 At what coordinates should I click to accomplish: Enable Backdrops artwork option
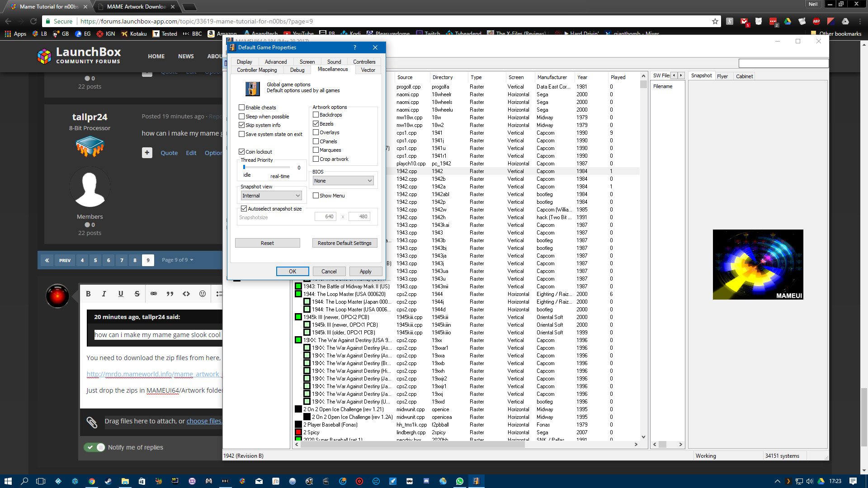click(316, 115)
